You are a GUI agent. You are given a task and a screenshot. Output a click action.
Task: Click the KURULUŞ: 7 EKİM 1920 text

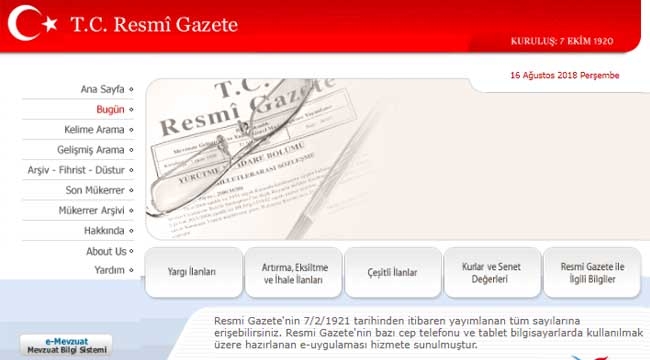coord(562,41)
